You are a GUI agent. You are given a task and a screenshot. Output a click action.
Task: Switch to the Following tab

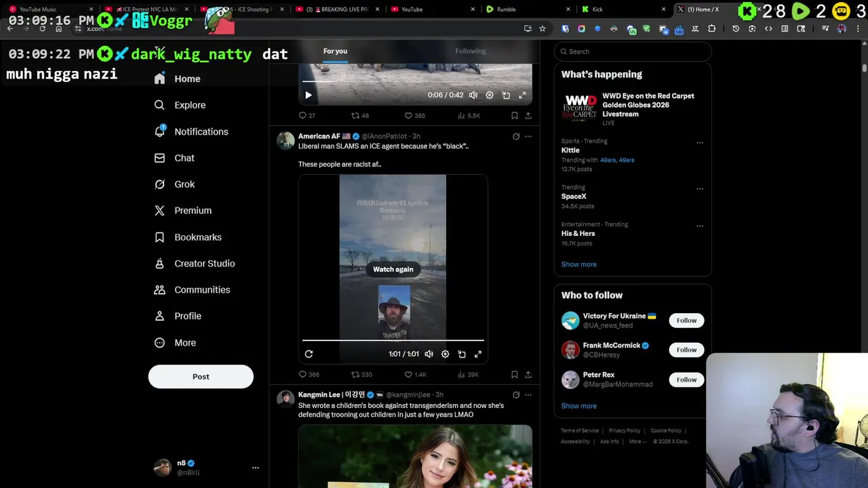(x=471, y=52)
